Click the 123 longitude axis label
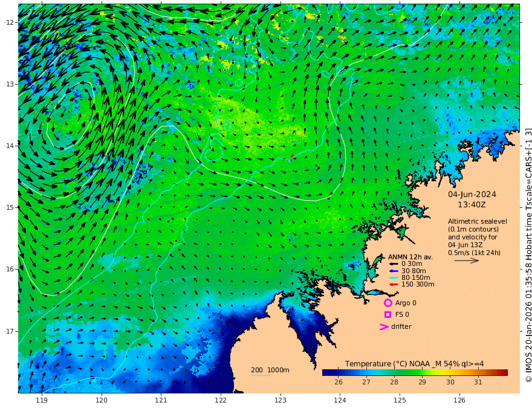This screenshot has height=411, width=532. coord(281,400)
